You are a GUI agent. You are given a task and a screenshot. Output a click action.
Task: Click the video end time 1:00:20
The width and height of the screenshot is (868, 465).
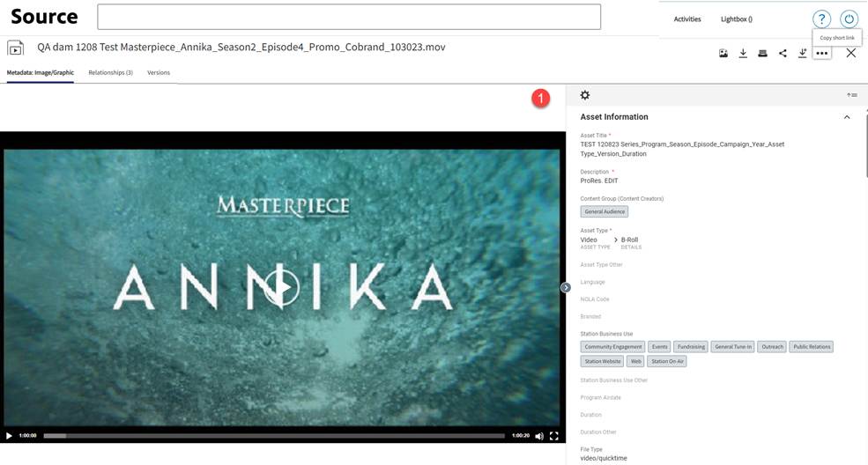(520, 436)
